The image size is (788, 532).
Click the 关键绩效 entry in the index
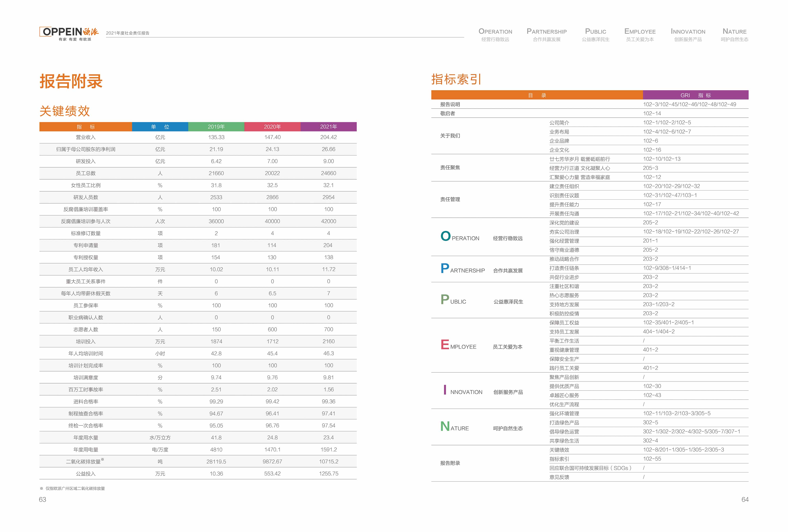click(x=559, y=450)
